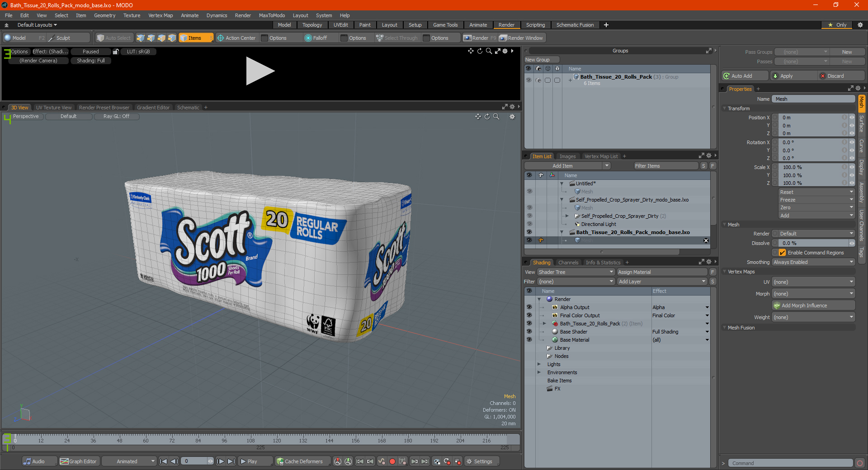The image size is (868, 470).
Task: Toggle visibility of Bath_Tissue_20_Rolls_Pack group
Action: tap(528, 80)
